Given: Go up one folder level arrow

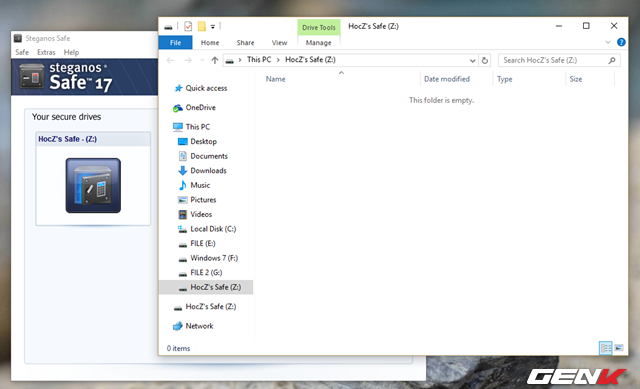Looking at the screenshot, I should pos(215,60).
